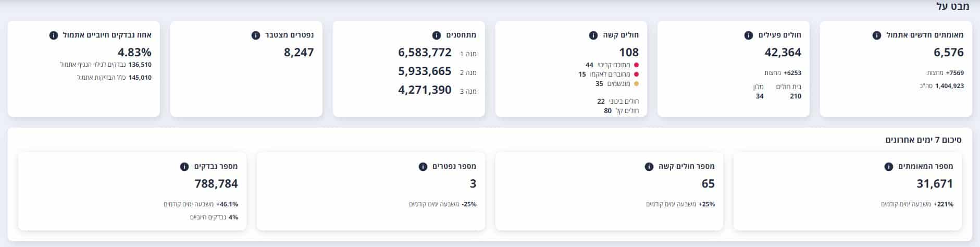Show info for חולים קשה card
Viewport: 980px width, 247px height.
593,35
